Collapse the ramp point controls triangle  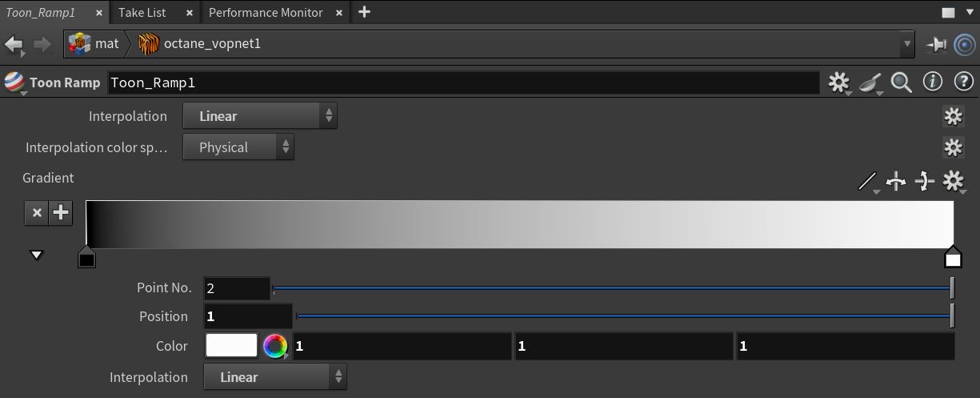36,255
